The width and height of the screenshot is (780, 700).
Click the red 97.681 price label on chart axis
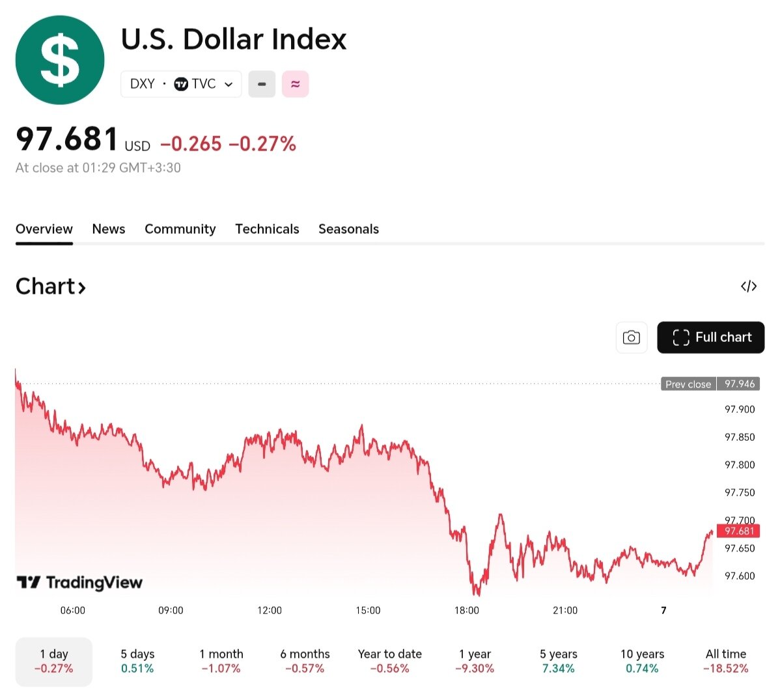point(739,531)
